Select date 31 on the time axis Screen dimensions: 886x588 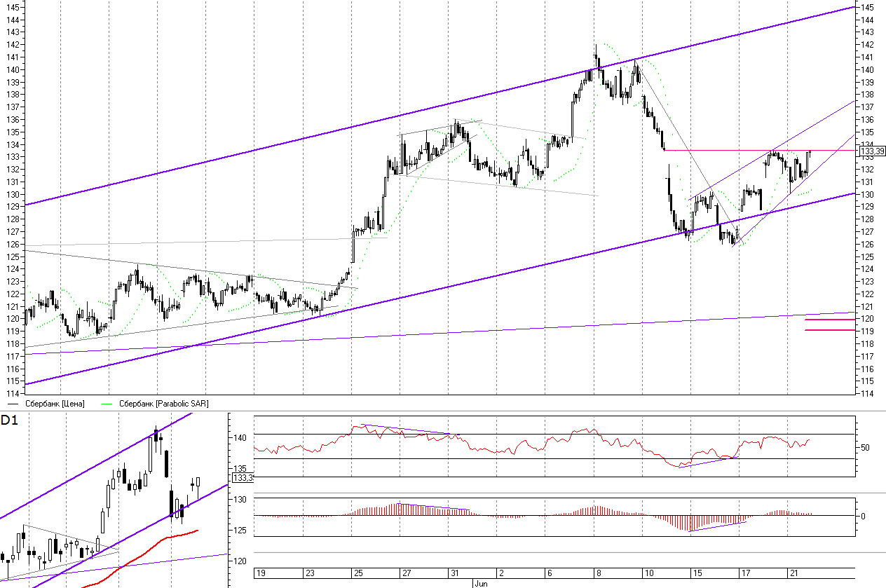pyautogui.click(x=455, y=573)
